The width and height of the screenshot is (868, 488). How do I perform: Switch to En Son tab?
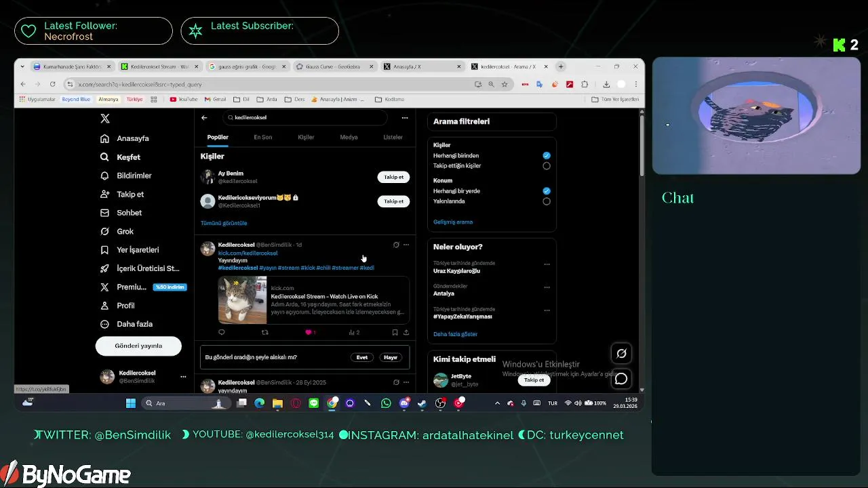click(263, 137)
